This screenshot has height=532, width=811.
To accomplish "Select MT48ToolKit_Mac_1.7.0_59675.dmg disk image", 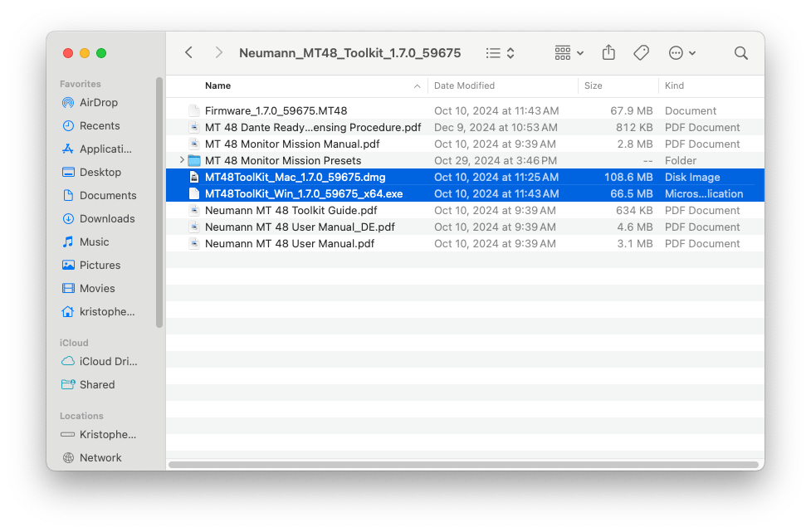I will tap(295, 177).
